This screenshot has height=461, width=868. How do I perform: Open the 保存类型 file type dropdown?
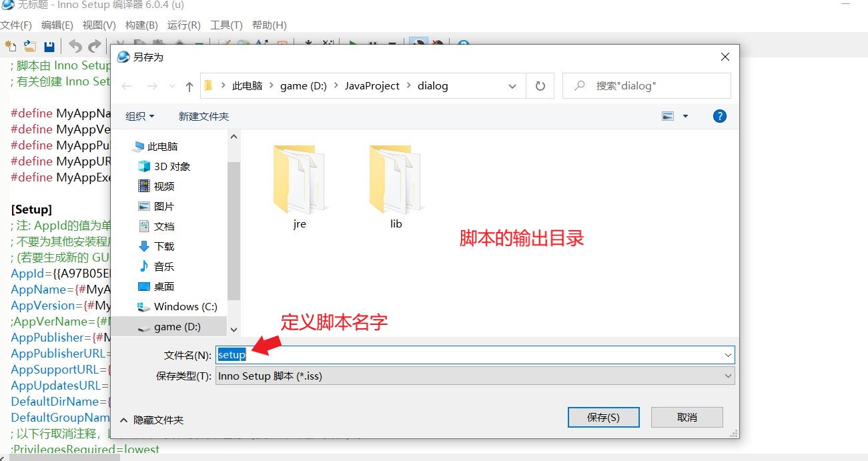tap(728, 376)
